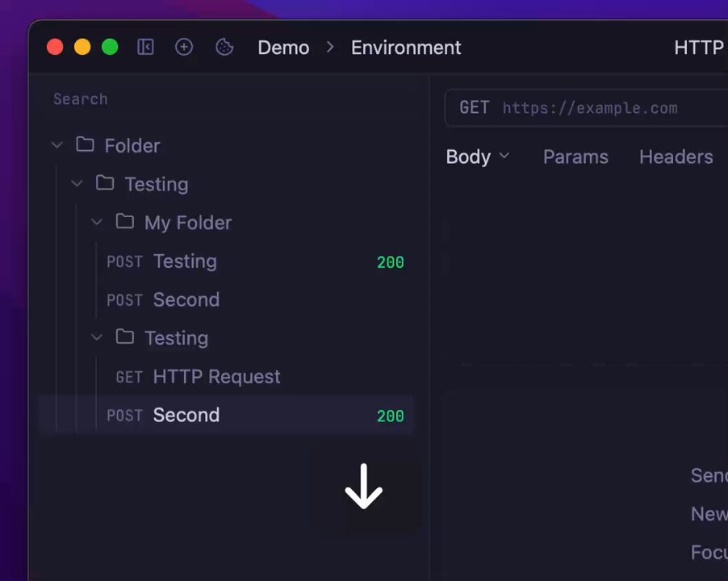The width and height of the screenshot is (728, 581).
Task: Click the plus circle new request icon
Action: pos(184,47)
